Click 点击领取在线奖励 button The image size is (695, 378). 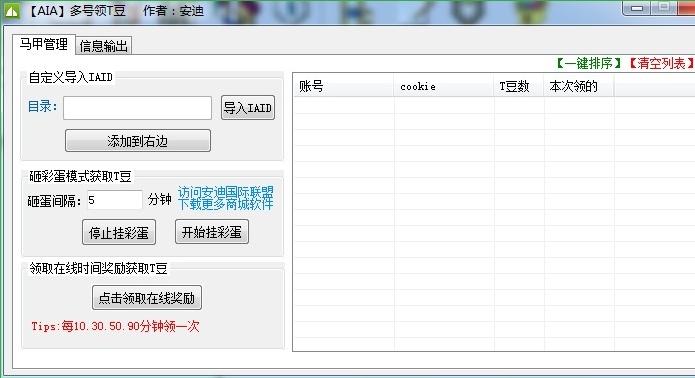click(147, 298)
